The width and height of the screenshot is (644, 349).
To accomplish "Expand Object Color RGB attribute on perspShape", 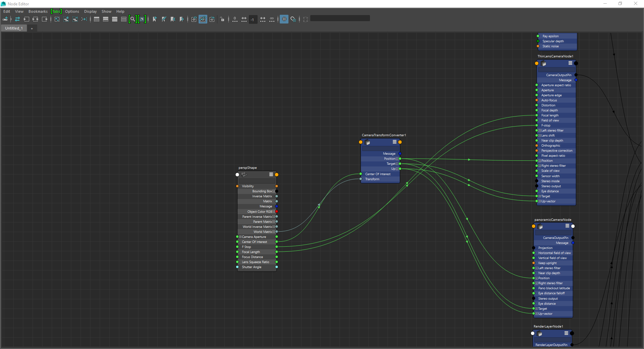I will coord(274,212).
